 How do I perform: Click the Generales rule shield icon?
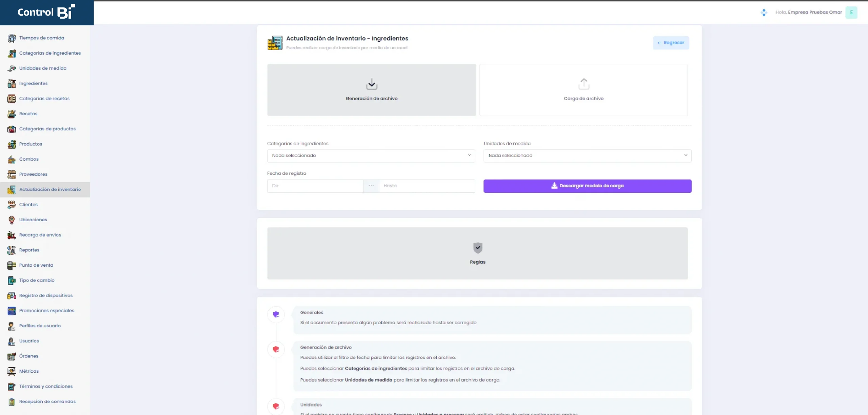coord(276,315)
